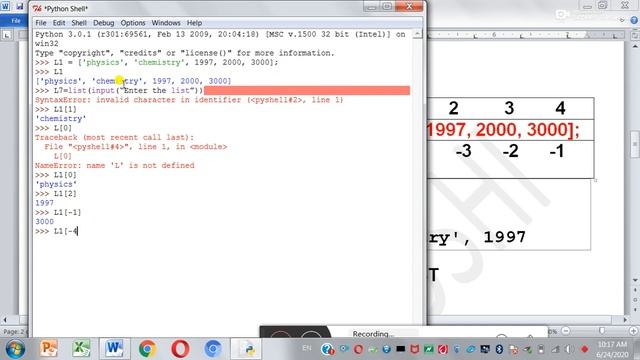Click the Page status indicator in Word

pyautogui.click(x=14, y=331)
